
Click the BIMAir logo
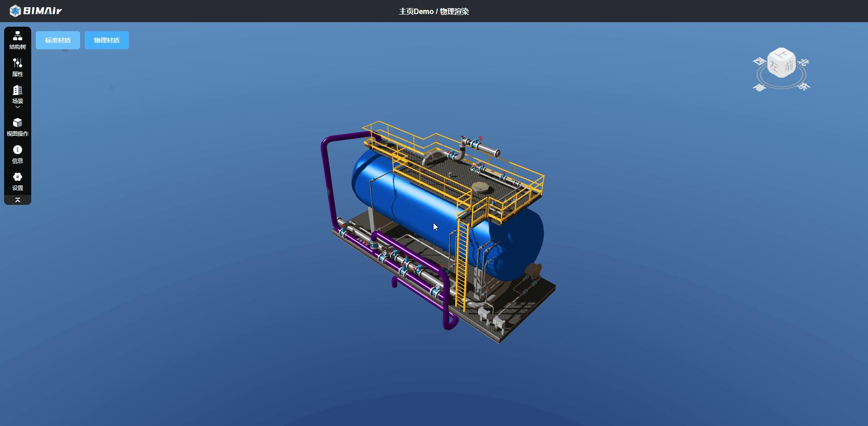[x=35, y=11]
